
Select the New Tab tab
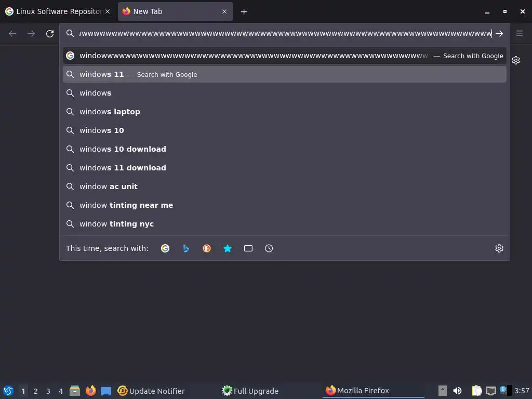(175, 11)
